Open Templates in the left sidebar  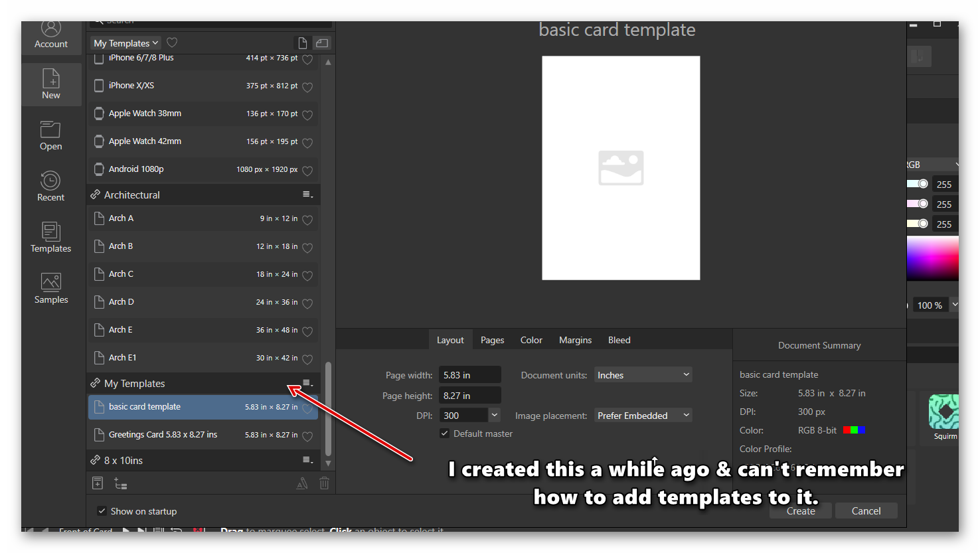(x=51, y=238)
